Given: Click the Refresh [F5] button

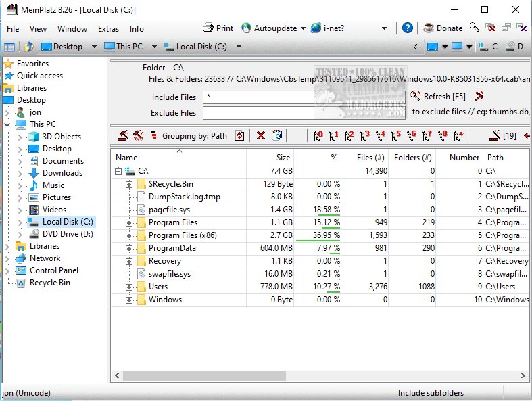Looking at the screenshot, I should coord(438,97).
